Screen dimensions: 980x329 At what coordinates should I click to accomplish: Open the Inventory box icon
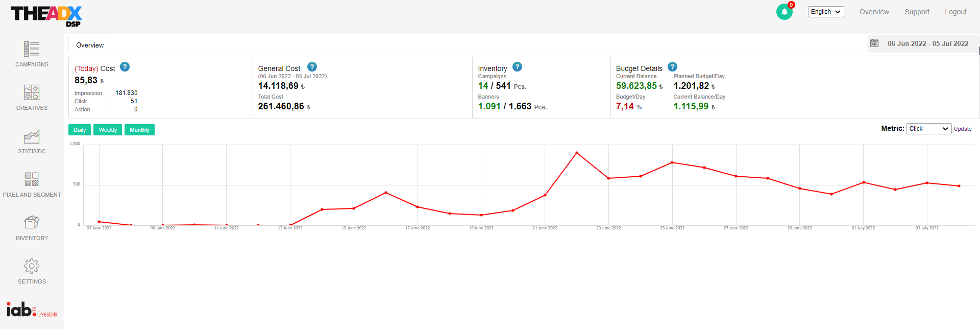click(x=32, y=222)
